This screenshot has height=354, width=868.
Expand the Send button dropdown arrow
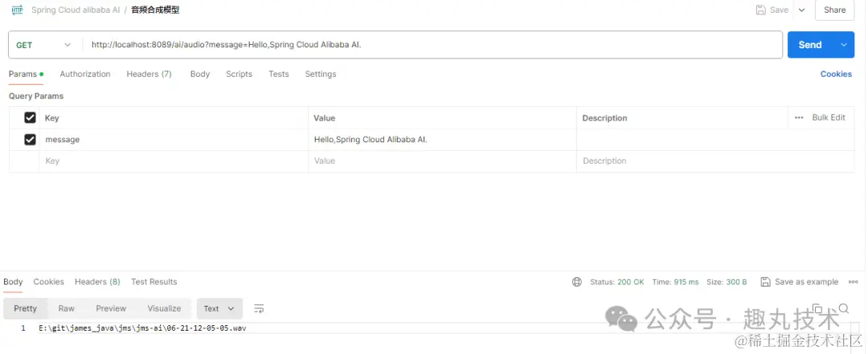click(x=844, y=45)
